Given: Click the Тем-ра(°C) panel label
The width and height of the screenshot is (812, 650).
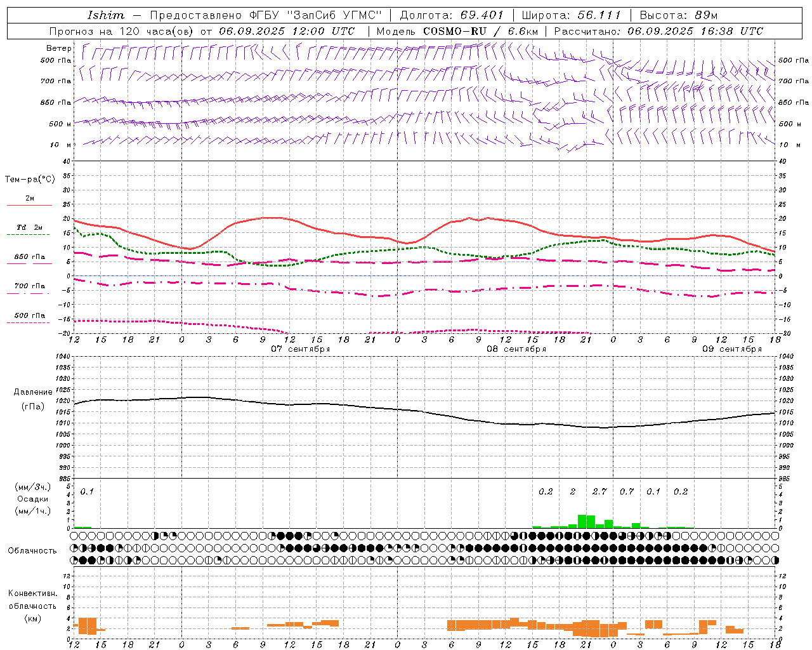Looking at the screenshot, I should point(30,180).
